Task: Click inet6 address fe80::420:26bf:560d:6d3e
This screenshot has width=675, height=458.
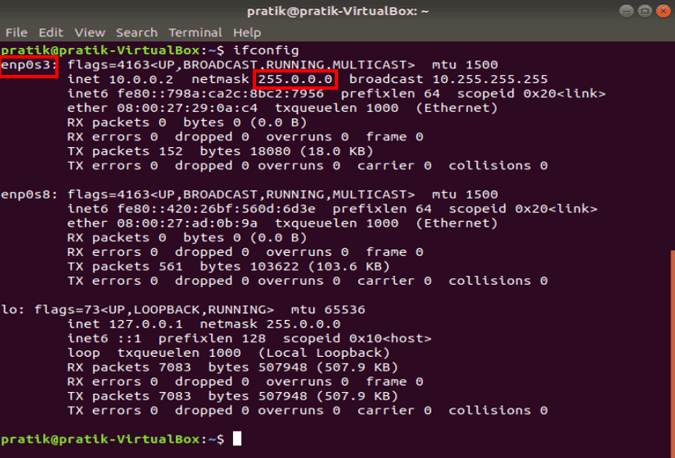Action: (216, 209)
